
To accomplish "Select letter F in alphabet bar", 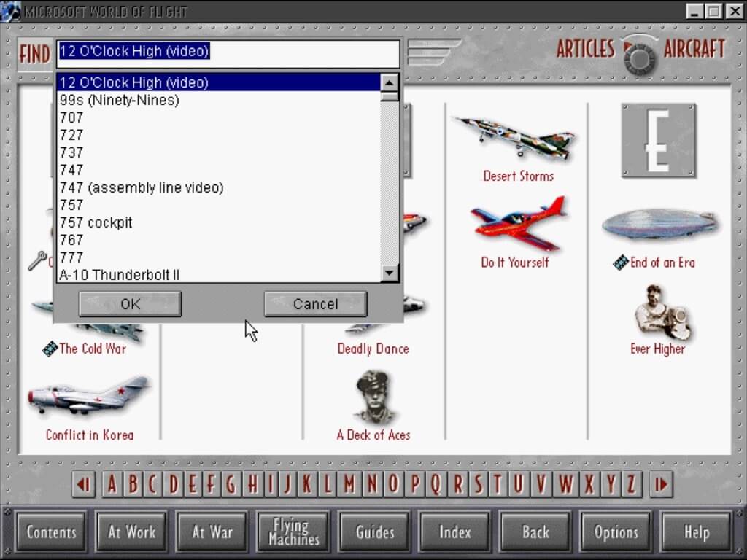I will tap(210, 485).
